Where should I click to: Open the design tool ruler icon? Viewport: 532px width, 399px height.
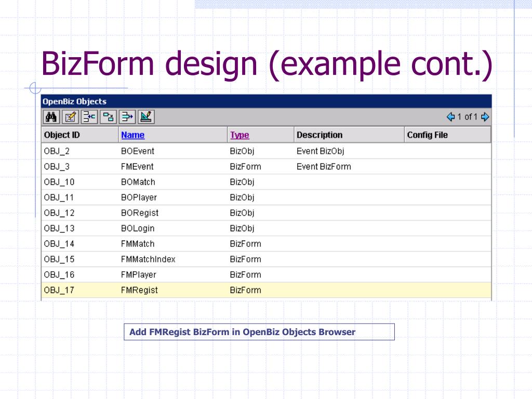(x=146, y=117)
